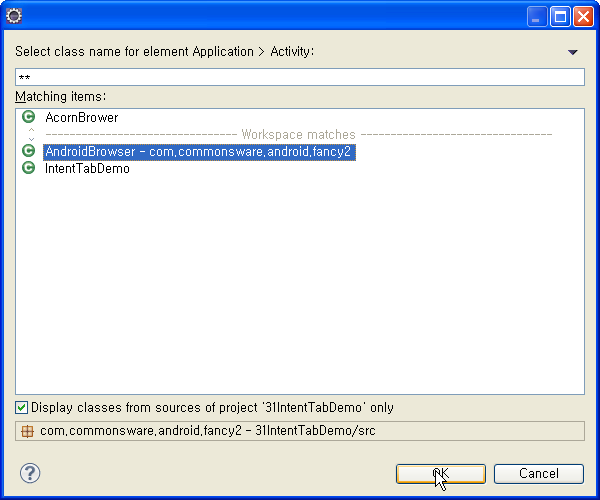
Task: Click the package icon in status line
Action: 27,431
